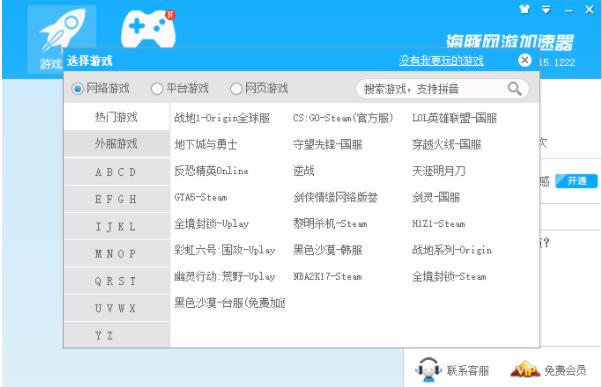Switch to 外服游戏 category

tap(116, 144)
